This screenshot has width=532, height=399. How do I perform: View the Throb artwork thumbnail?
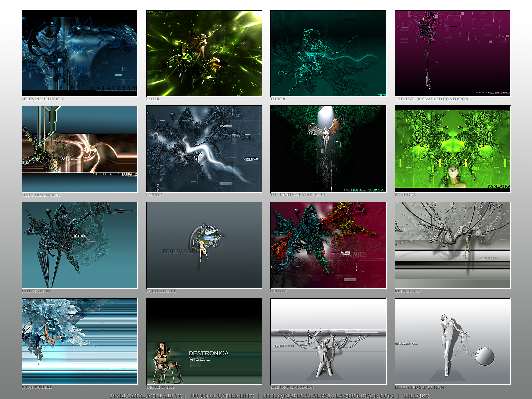(328, 53)
